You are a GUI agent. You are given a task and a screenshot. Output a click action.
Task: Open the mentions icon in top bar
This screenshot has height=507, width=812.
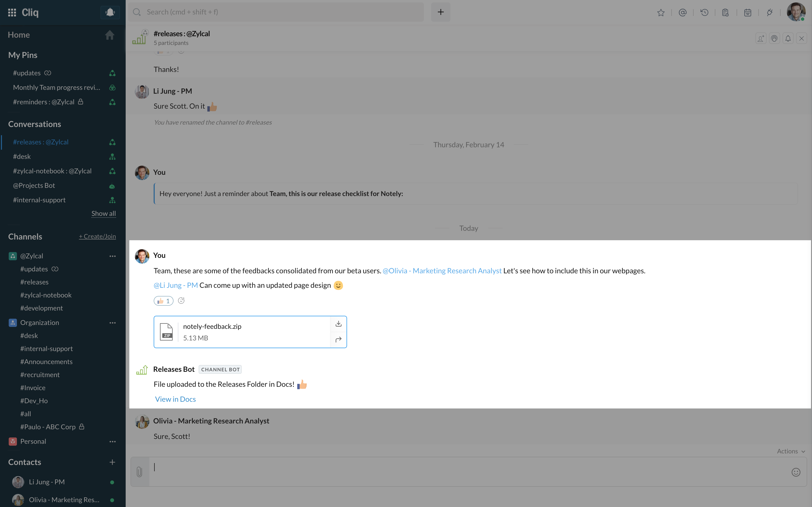click(x=682, y=12)
